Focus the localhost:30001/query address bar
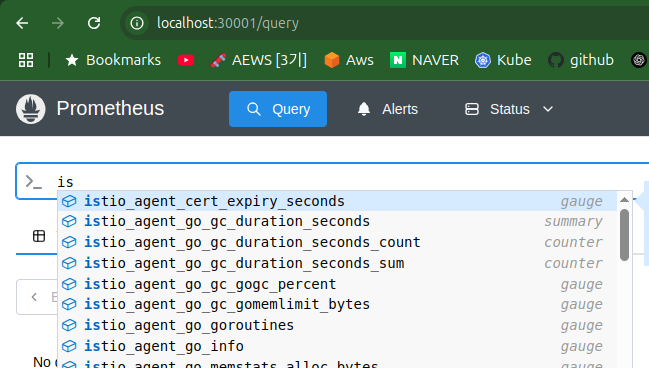 tap(385, 23)
